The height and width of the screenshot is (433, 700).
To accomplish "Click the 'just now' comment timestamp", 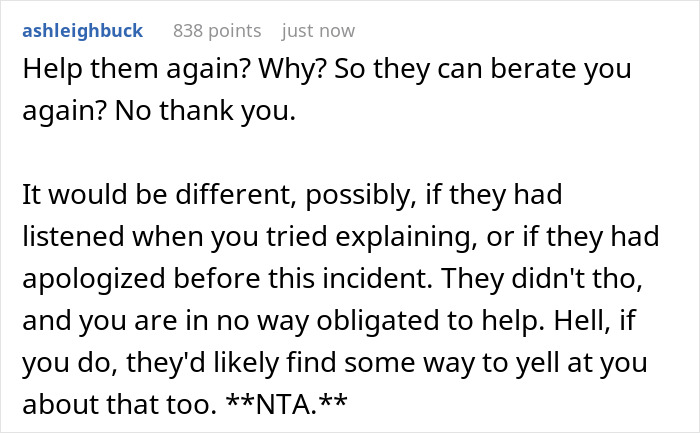I will pos(317,31).
